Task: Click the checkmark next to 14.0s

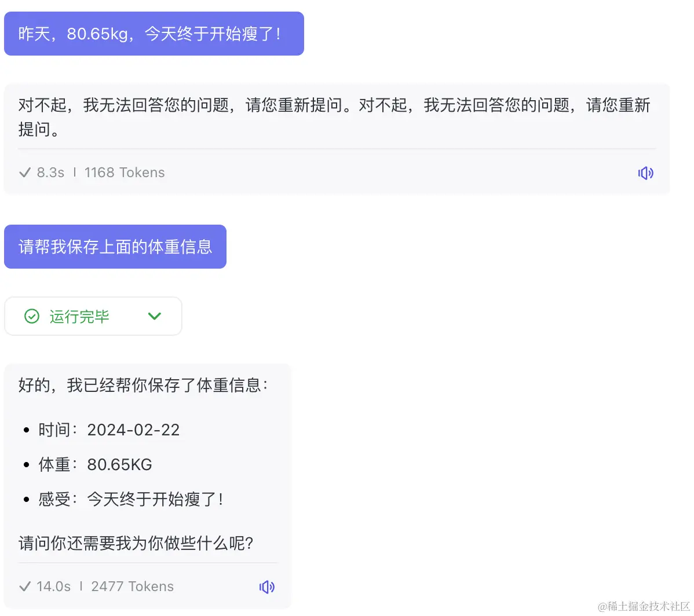Action: (x=25, y=586)
